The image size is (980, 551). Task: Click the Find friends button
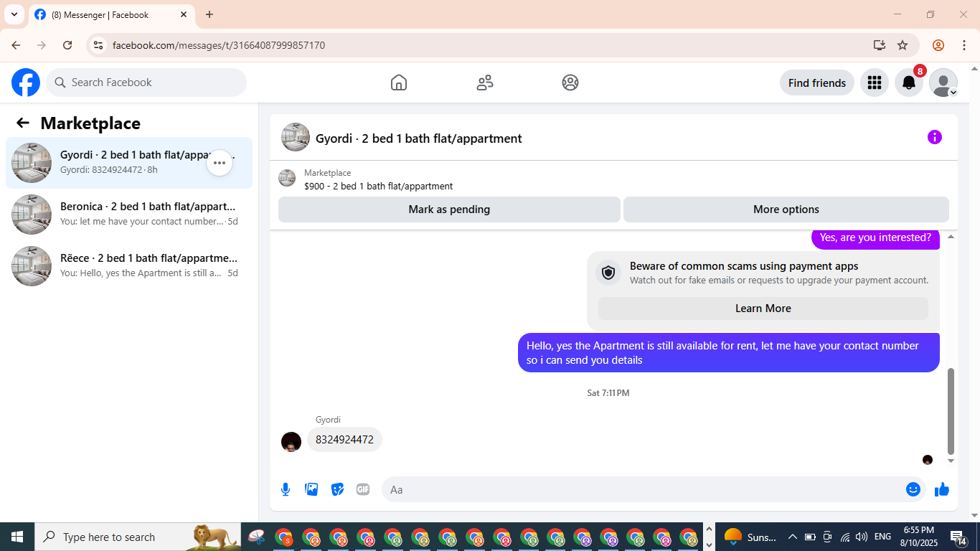(x=816, y=83)
